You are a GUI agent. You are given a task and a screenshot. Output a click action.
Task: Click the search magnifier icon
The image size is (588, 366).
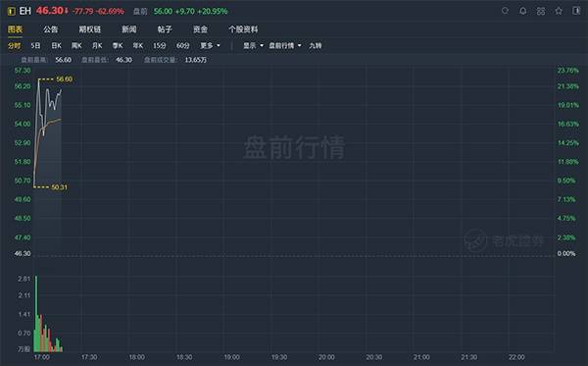click(505, 11)
